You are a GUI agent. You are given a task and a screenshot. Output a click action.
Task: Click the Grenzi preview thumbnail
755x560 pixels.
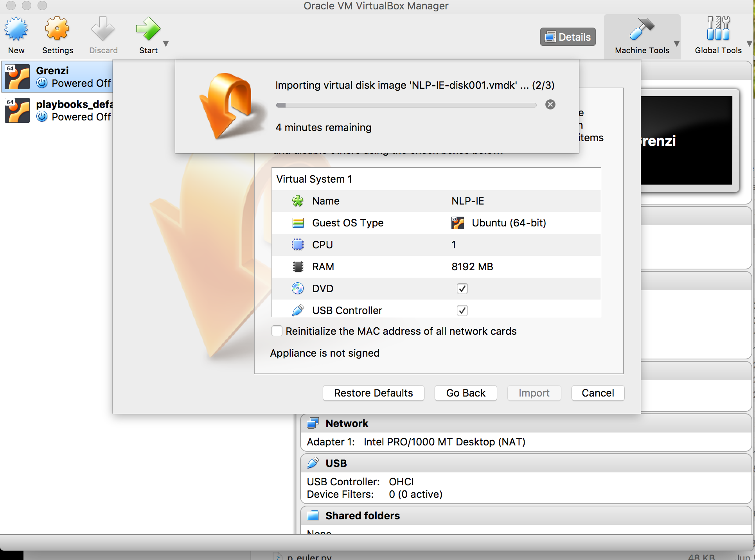point(687,140)
